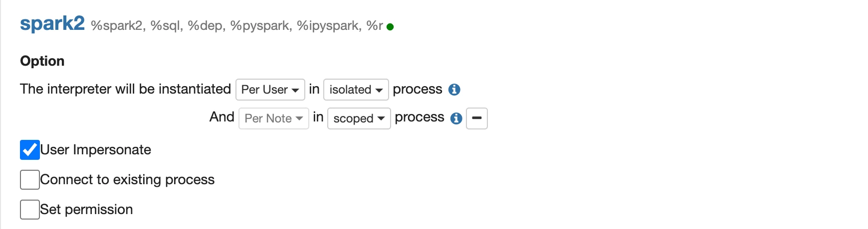Image resolution: width=868 pixels, height=229 pixels.
Task: Uncheck the User Impersonate checkbox
Action: 30,150
